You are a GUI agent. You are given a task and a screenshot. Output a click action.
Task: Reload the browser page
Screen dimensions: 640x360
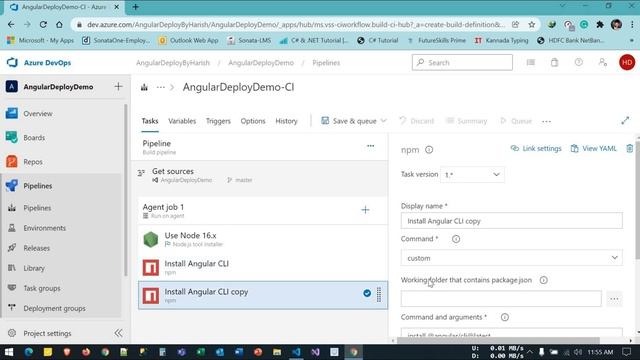pyautogui.click(x=43, y=24)
